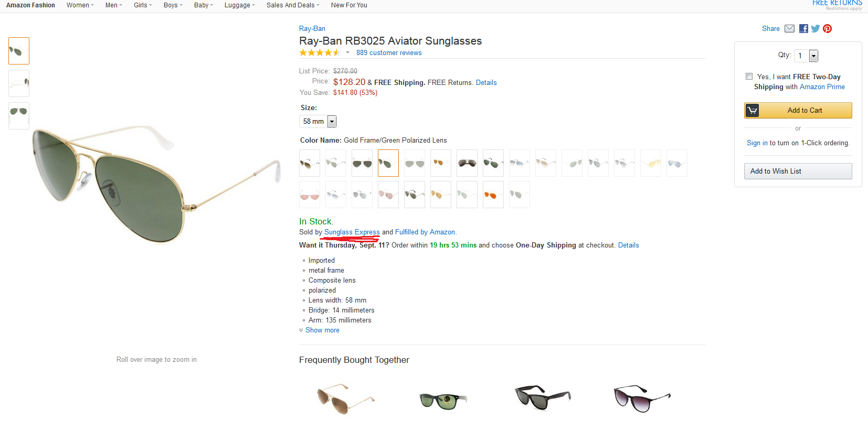
Task: Open the Women menu
Action: (80, 5)
